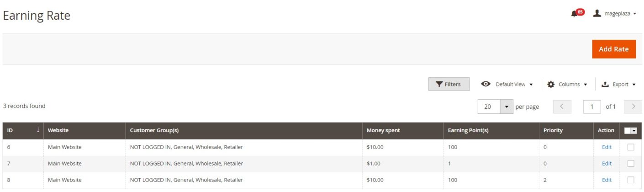Edit the rate with ID 8
644x192 pixels.
coord(607,180)
